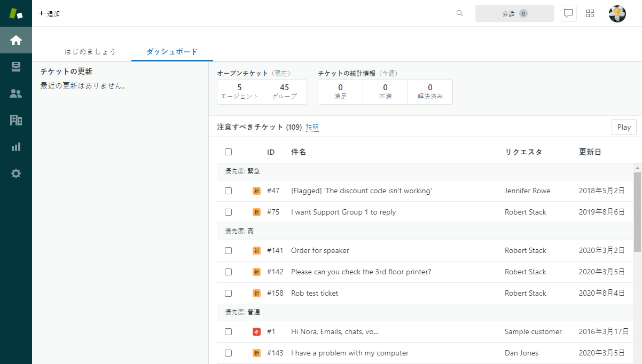642x364 pixels.
Task: Check the checkbox for ticket #47
Action: click(x=228, y=191)
